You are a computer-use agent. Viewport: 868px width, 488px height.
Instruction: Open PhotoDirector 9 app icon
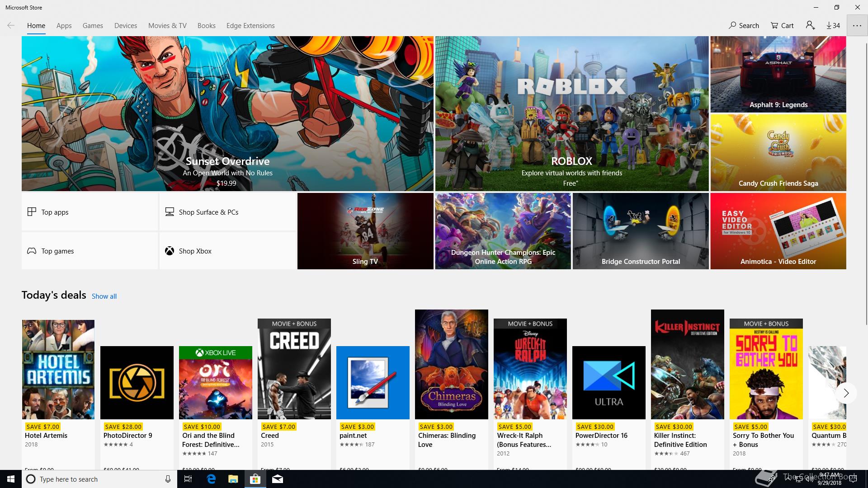coord(137,382)
